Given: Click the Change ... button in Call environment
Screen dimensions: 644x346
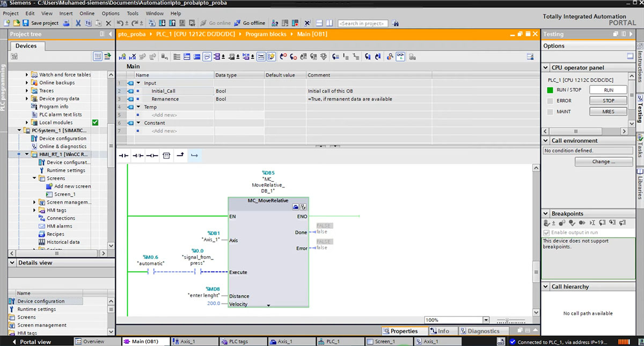Looking at the screenshot, I should [604, 162].
